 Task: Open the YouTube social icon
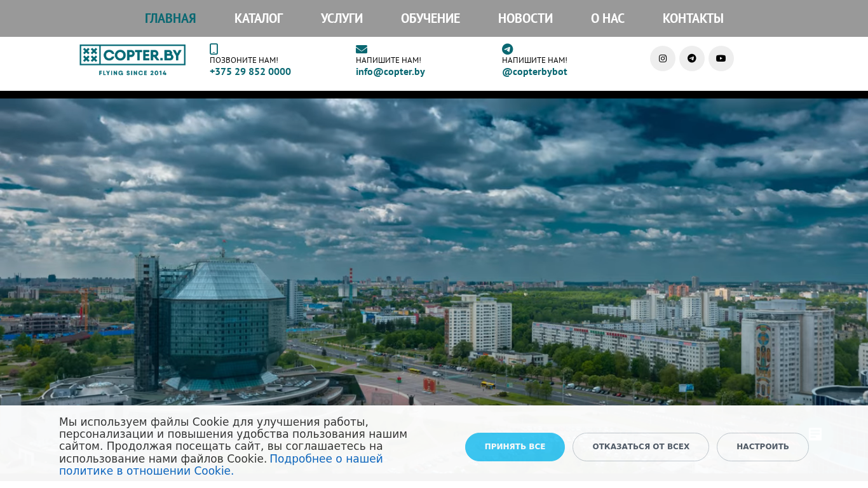(x=721, y=58)
